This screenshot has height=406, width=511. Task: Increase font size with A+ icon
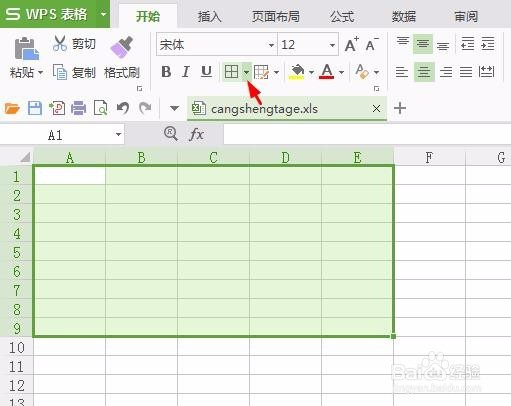pyautogui.click(x=352, y=44)
